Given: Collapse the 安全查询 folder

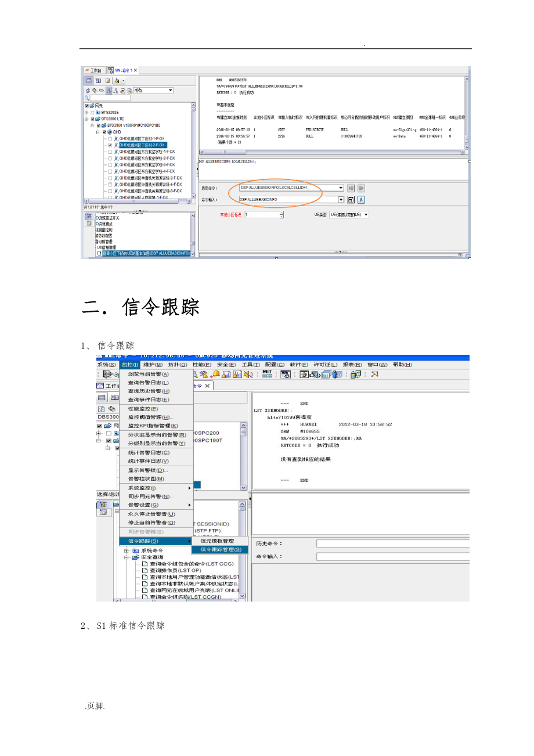Looking at the screenshot, I should pyautogui.click(x=127, y=557).
